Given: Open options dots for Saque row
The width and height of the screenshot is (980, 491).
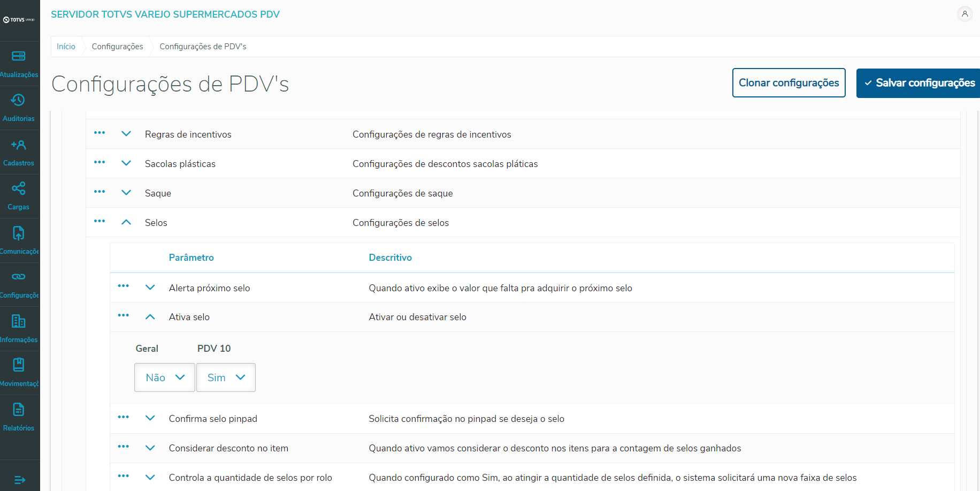Looking at the screenshot, I should (x=99, y=192).
